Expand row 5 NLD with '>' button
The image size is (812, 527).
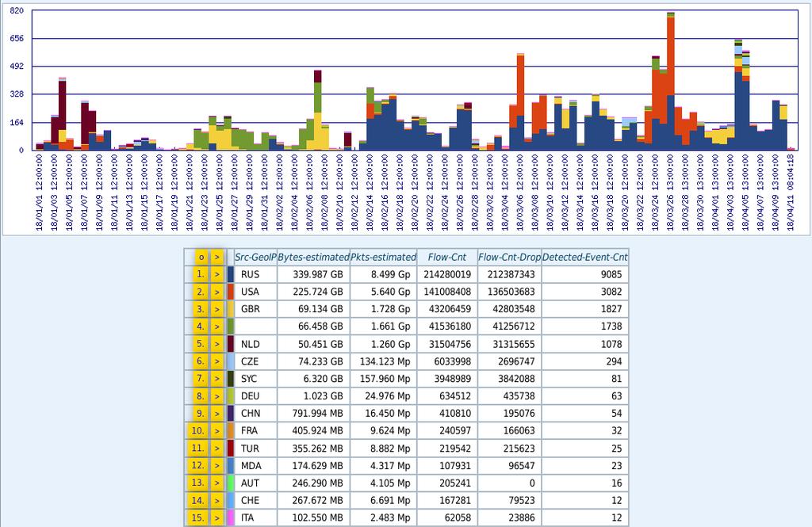point(217,344)
